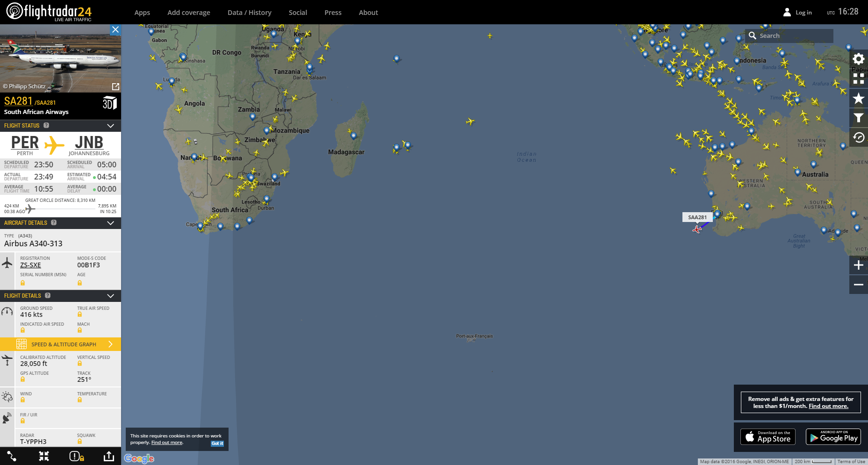
Task: Zoom in the map with plus button
Action: pos(859,265)
